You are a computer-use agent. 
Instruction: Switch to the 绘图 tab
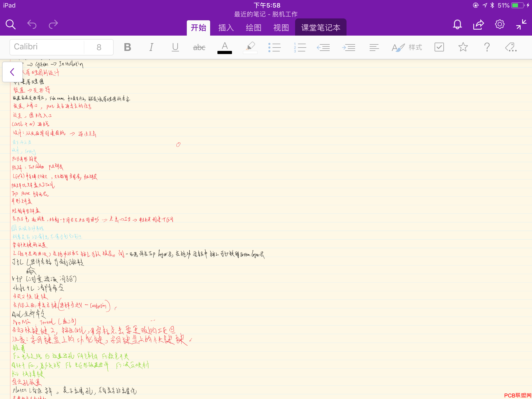point(254,28)
